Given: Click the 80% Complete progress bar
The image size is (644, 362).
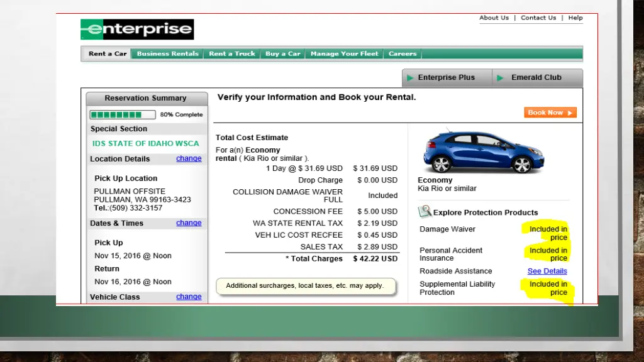Looking at the screenshot, I should pos(123,115).
